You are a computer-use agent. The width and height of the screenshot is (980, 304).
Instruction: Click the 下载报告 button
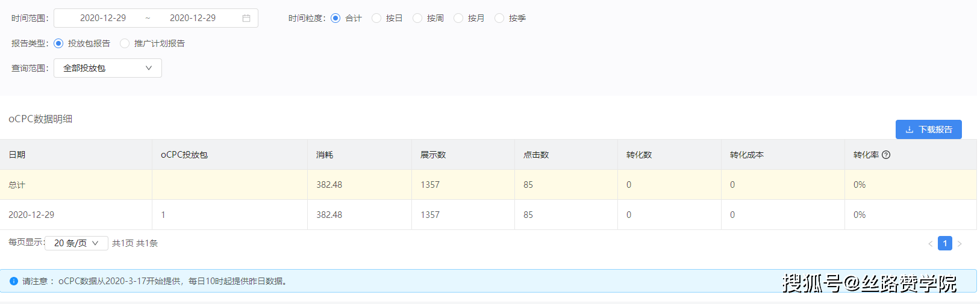coord(929,129)
